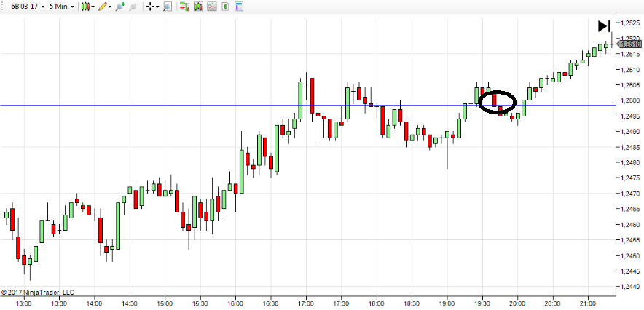
Task: Click the 1,2525 price axis label
Action: click(x=630, y=23)
